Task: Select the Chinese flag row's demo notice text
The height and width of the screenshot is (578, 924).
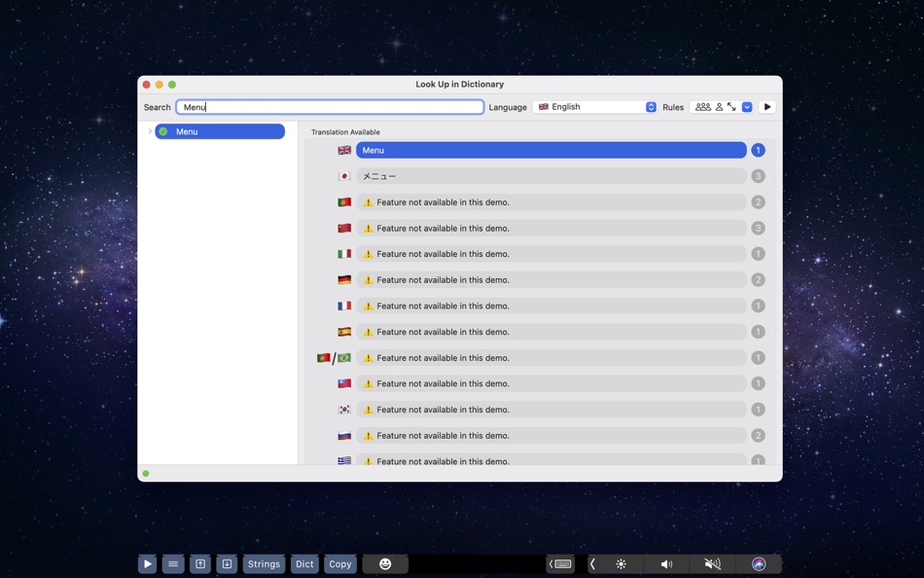Action: pyautogui.click(x=444, y=229)
